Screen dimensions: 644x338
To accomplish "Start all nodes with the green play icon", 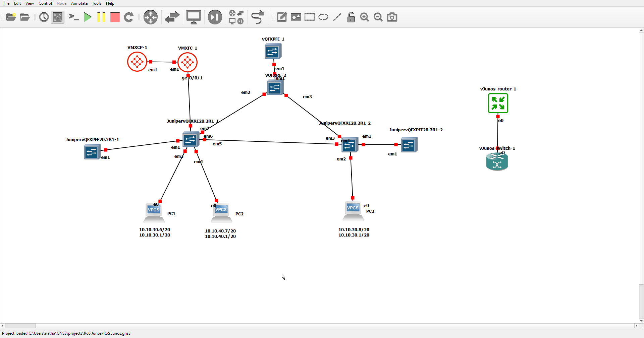I will (88, 17).
